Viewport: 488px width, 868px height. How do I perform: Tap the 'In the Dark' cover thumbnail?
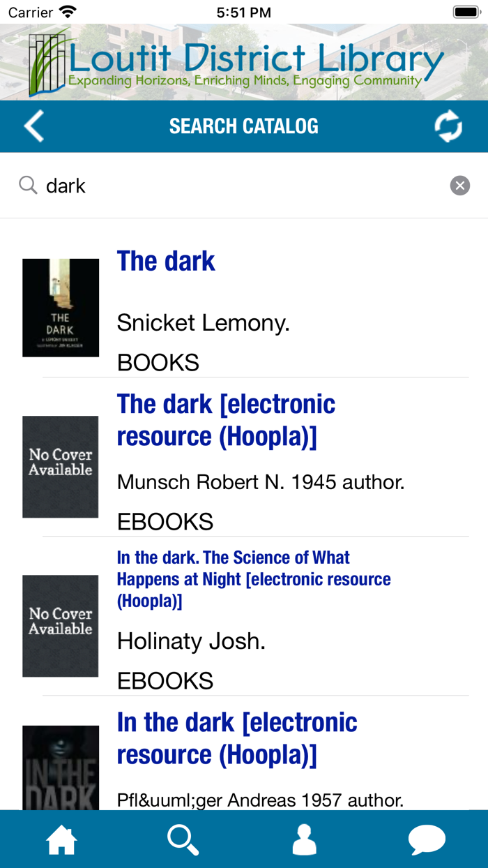click(61, 768)
